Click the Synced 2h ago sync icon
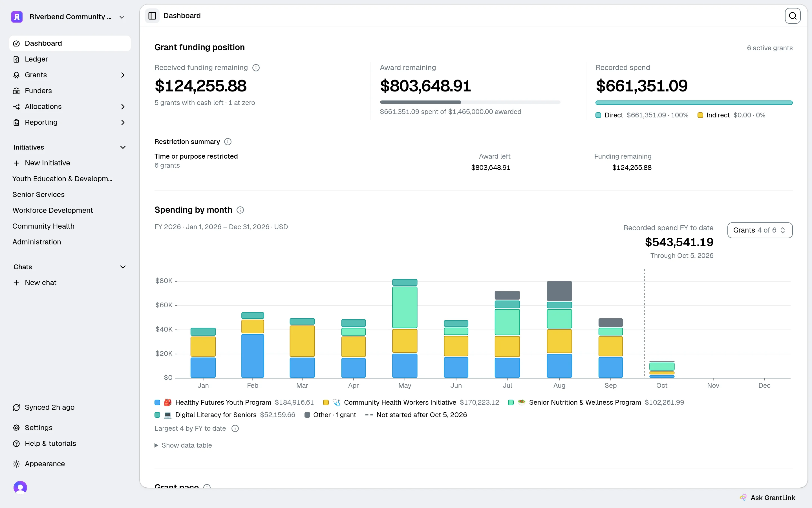 tap(16, 408)
